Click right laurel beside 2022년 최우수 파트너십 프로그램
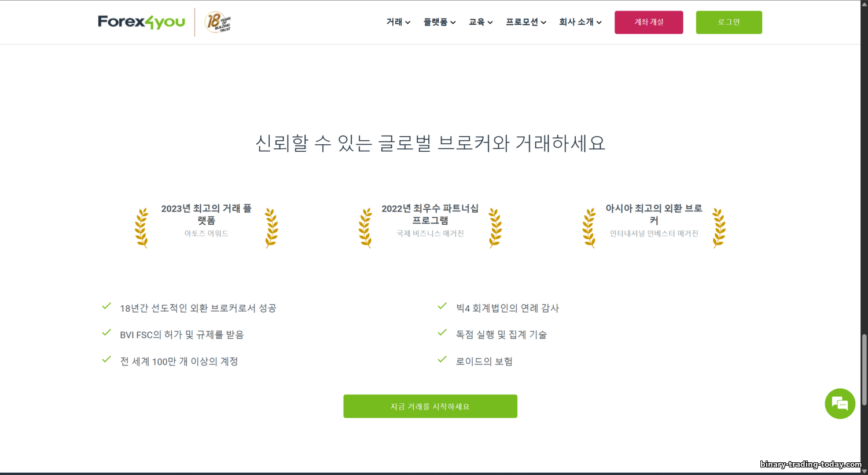Viewport: 868px width, 475px height. click(495, 228)
